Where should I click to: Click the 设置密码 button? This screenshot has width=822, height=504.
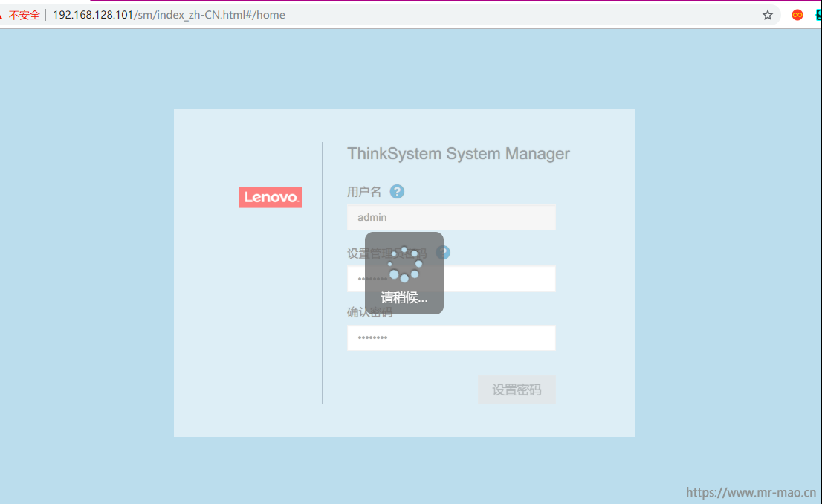tap(517, 390)
